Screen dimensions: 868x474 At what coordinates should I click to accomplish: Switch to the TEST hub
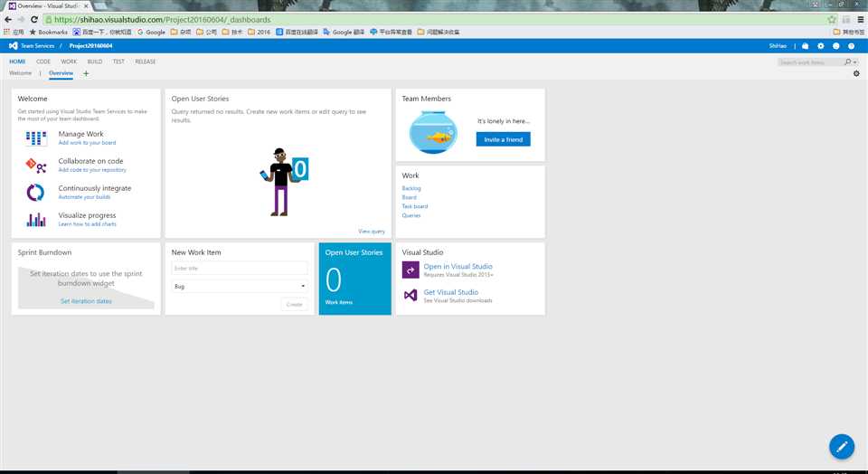pyautogui.click(x=118, y=62)
